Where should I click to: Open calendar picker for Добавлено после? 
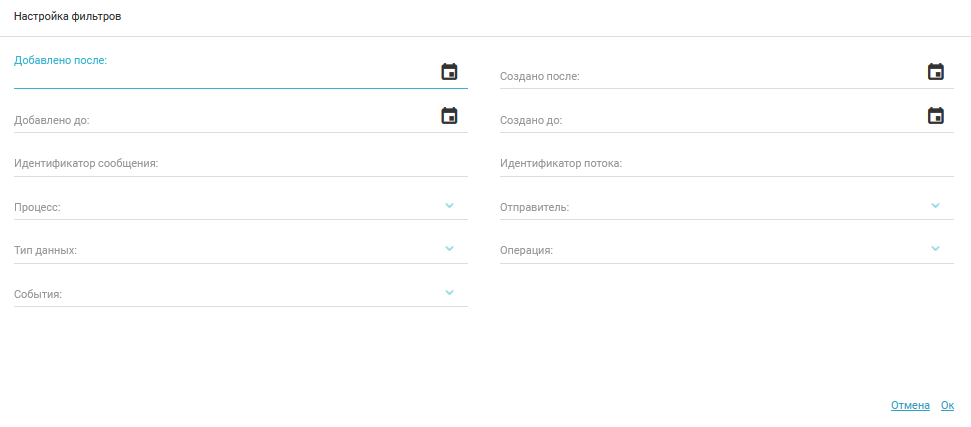(x=449, y=71)
